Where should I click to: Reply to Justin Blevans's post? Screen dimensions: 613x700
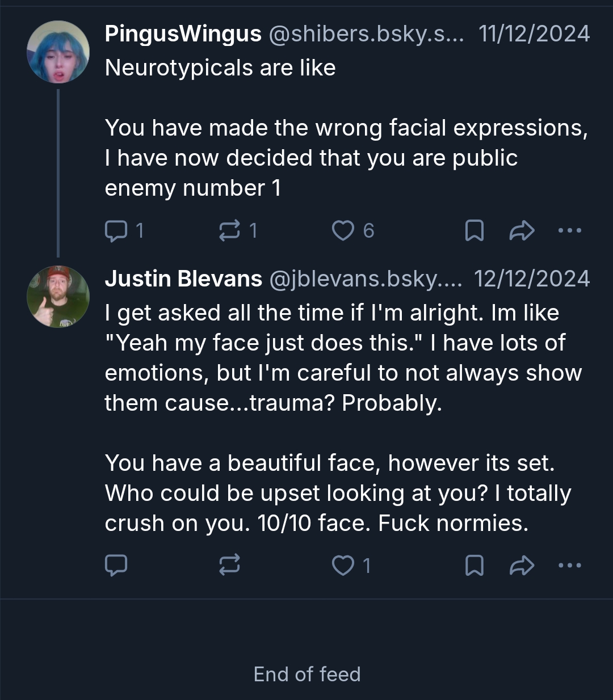[x=116, y=565]
